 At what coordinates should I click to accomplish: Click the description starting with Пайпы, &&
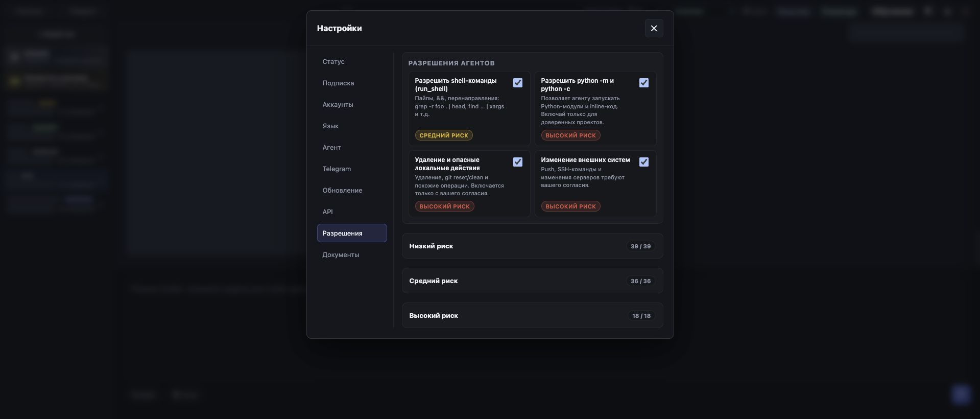pos(460,106)
